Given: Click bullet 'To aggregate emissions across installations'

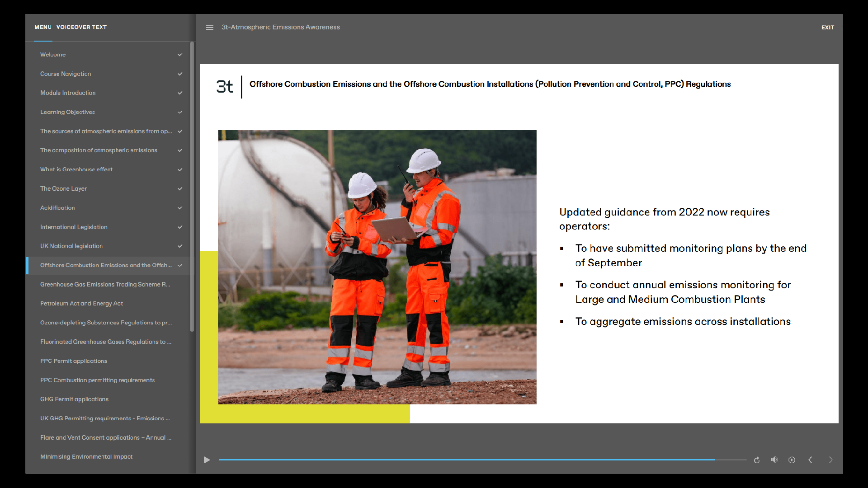Looking at the screenshot, I should click(x=683, y=321).
